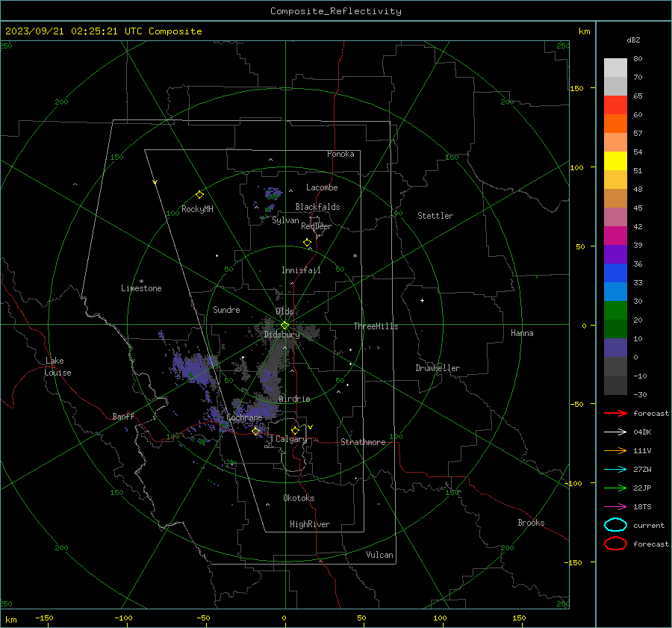Pick the orange swatch between 60 and 57 dBZ

615,123
